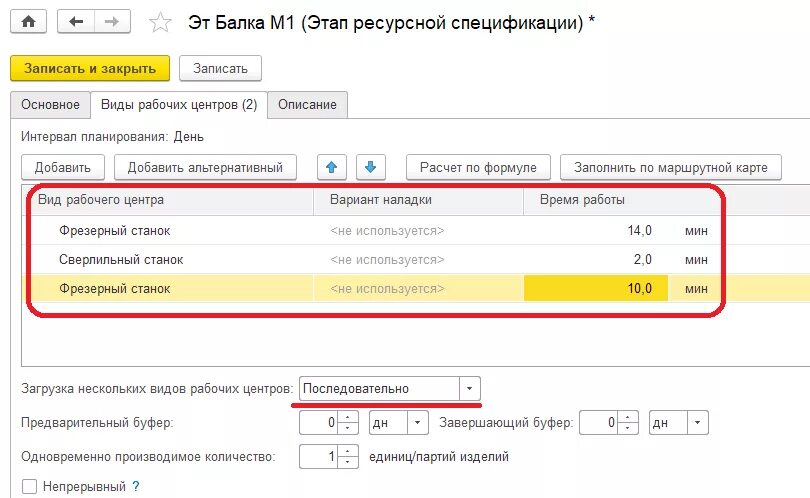Screen dimensions: 810x498
Task: Click мин unit in the 2,0 row
Action: click(696, 260)
